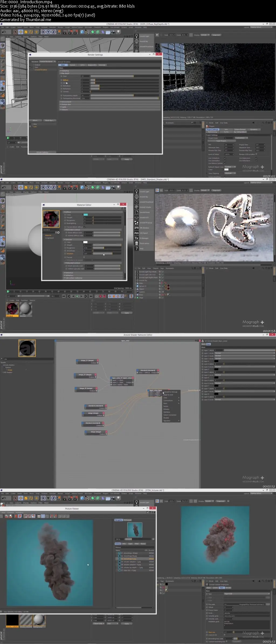
Task: Select Move tool in 0402_Standard_Shader toolbar
Action: tap(20, 187)
